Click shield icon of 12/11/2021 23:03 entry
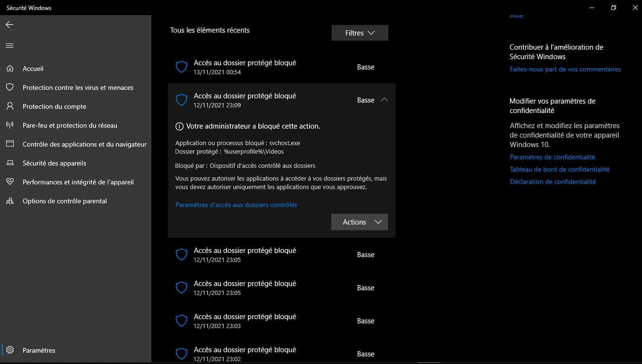642x364 pixels. pyautogui.click(x=182, y=321)
